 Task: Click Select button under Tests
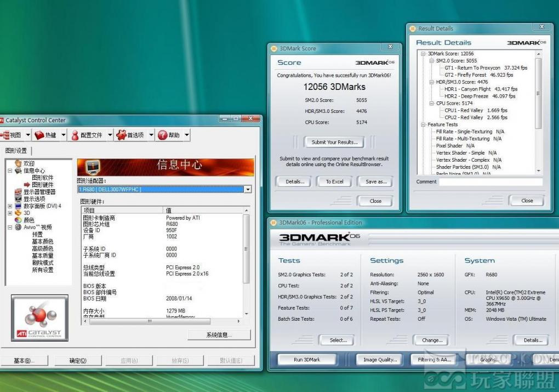[x=338, y=340]
